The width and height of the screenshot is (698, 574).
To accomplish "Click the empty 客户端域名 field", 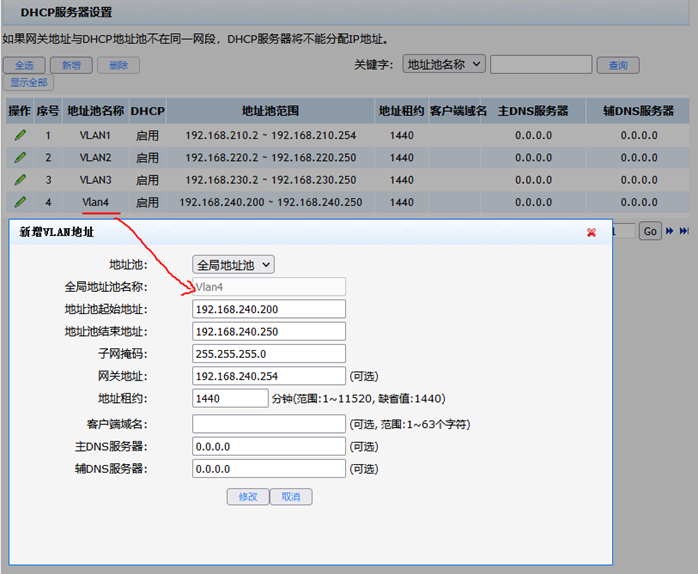I will [269, 424].
